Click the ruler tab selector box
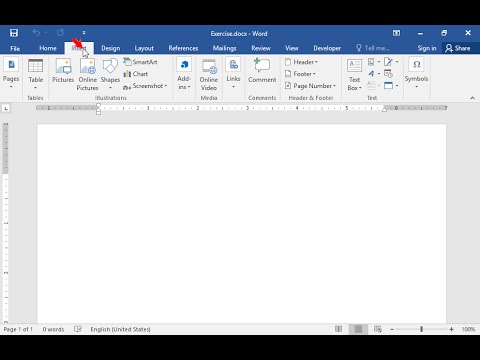 6,108
